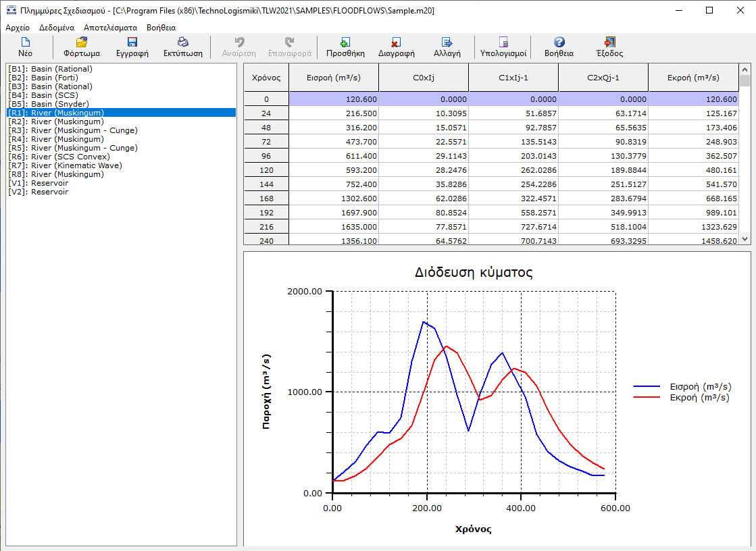Viewport: 756px width, 551px height.
Task: Choose [V1]: Reservoir from the list
Action: tap(38, 183)
